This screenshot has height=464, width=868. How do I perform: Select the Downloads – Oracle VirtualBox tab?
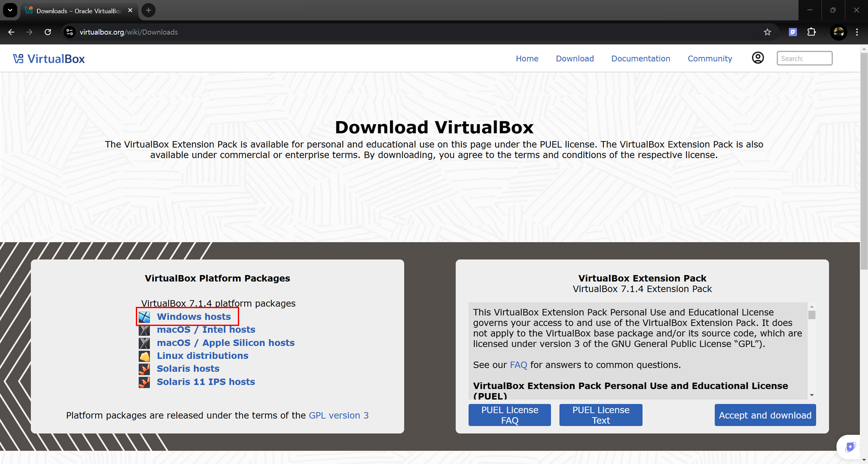pos(78,10)
